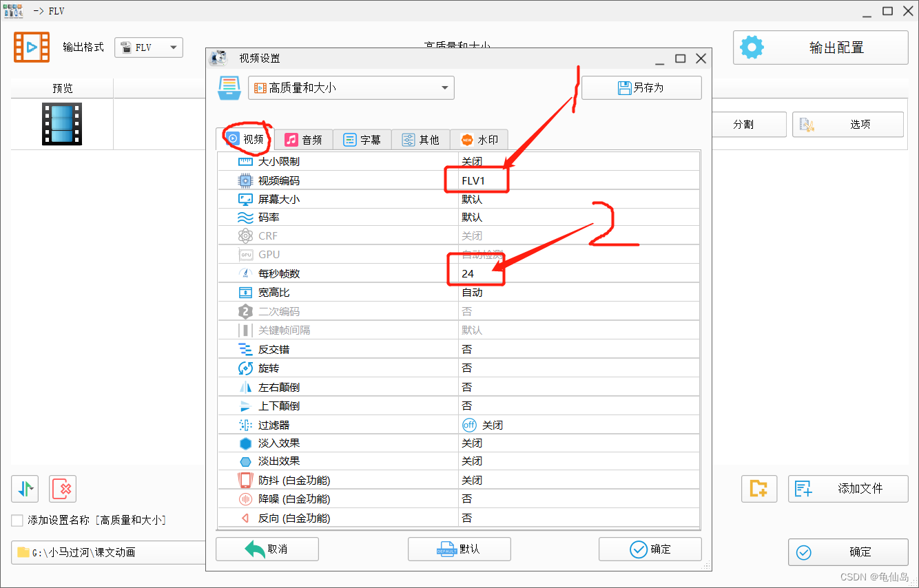
Task: Switch to the 水印 tab
Action: [x=479, y=139]
